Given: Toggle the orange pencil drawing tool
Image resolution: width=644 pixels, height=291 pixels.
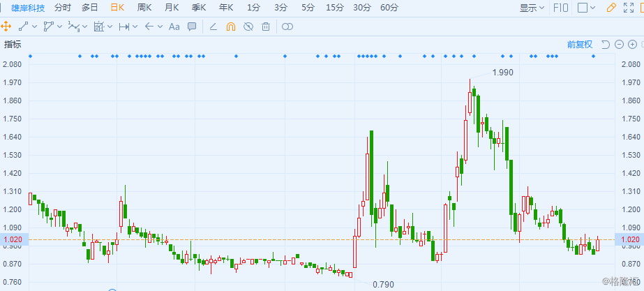Looking at the screenshot, I should (x=611, y=8).
